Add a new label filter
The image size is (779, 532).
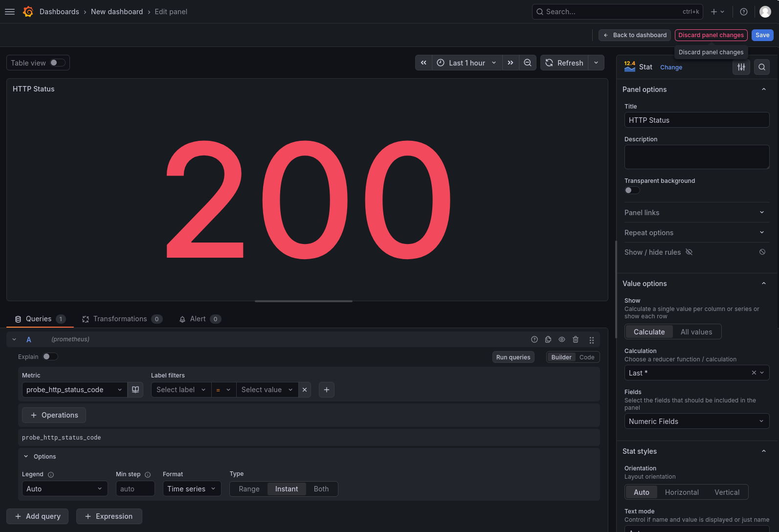point(327,390)
